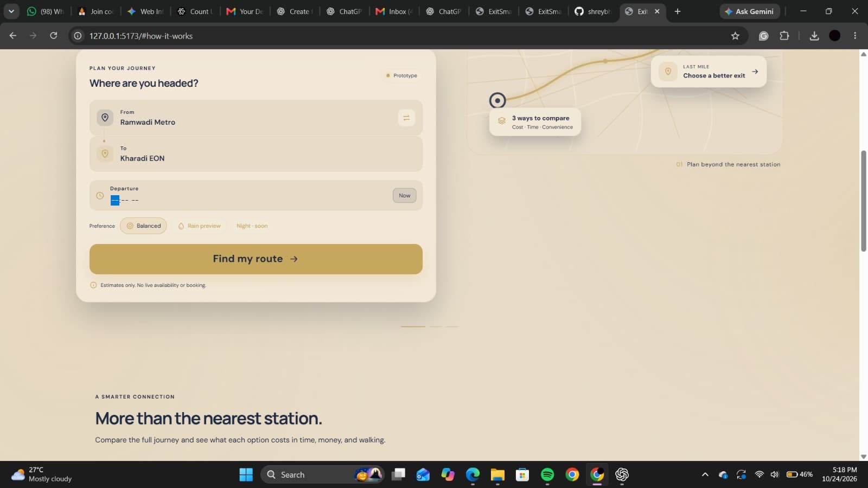This screenshot has width=868, height=488.
Task: Open Task View on the taskbar
Action: [x=398, y=474]
